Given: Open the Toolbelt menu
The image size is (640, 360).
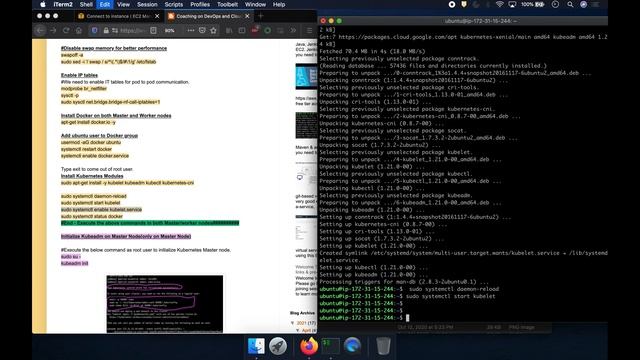Looking at the screenshot, I should click(227, 4).
